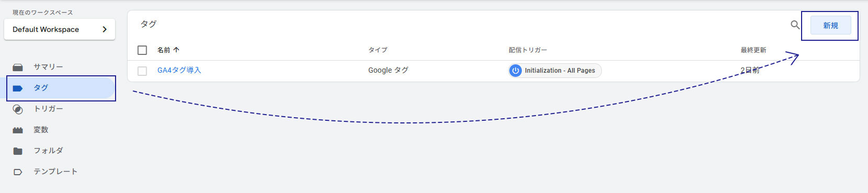Open the GA4タグ導入 tag link
The height and width of the screenshot is (193, 868).
(179, 70)
